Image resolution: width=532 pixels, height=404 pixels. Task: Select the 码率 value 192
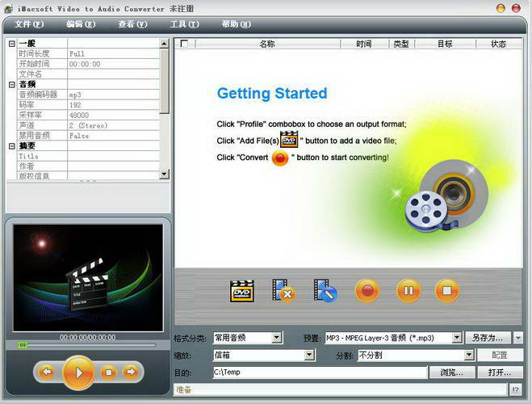click(75, 105)
